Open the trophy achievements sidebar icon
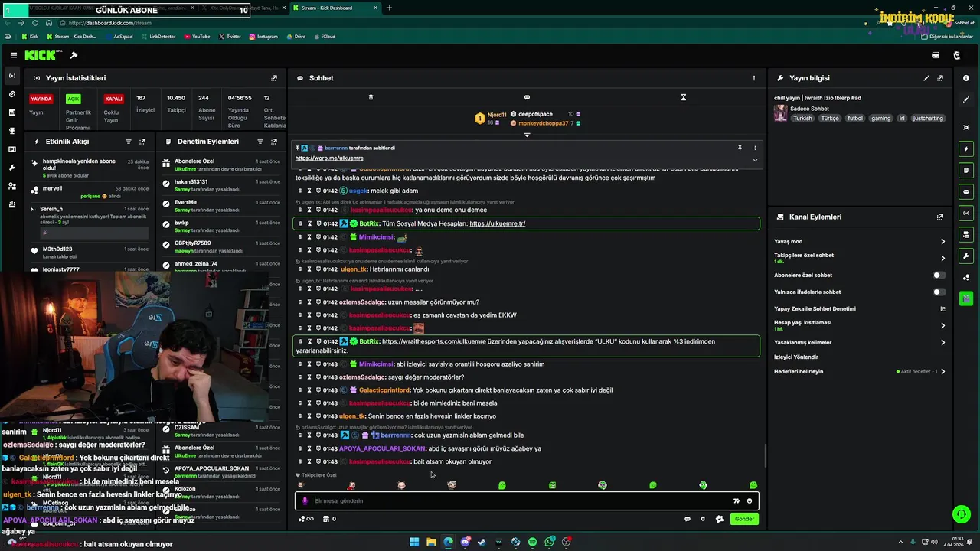Viewport: 980px width, 551px height. coord(11,131)
